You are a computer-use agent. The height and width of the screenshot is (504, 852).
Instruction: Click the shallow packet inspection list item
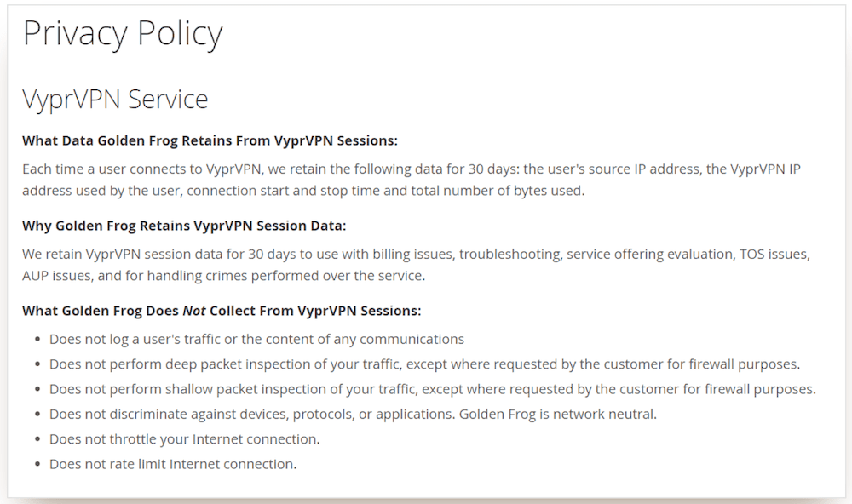[x=433, y=389]
